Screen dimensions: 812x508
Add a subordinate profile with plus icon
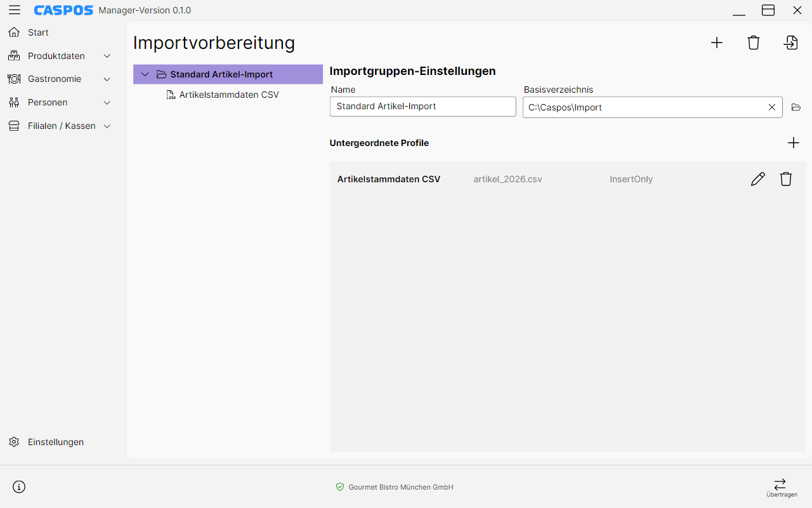coord(794,143)
